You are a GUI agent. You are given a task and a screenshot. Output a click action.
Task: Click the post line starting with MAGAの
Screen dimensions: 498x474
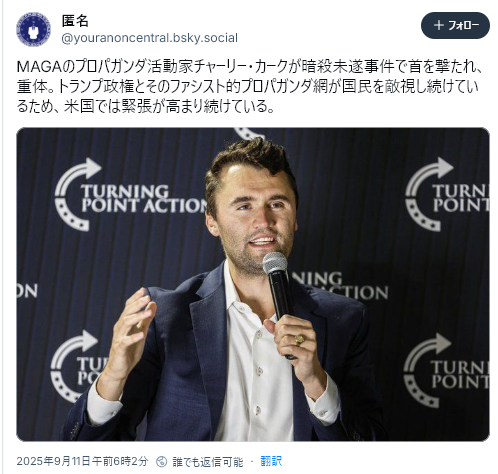249,67
